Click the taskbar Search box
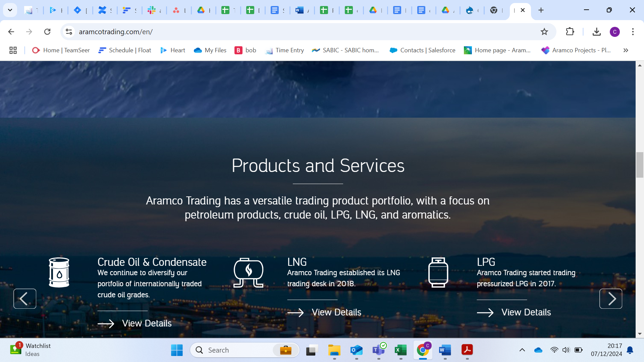644x362 pixels. [x=245, y=350]
